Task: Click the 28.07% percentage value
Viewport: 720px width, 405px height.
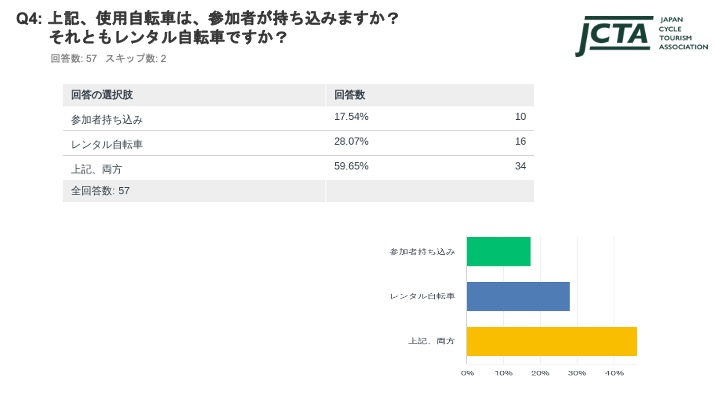Action: (351, 141)
